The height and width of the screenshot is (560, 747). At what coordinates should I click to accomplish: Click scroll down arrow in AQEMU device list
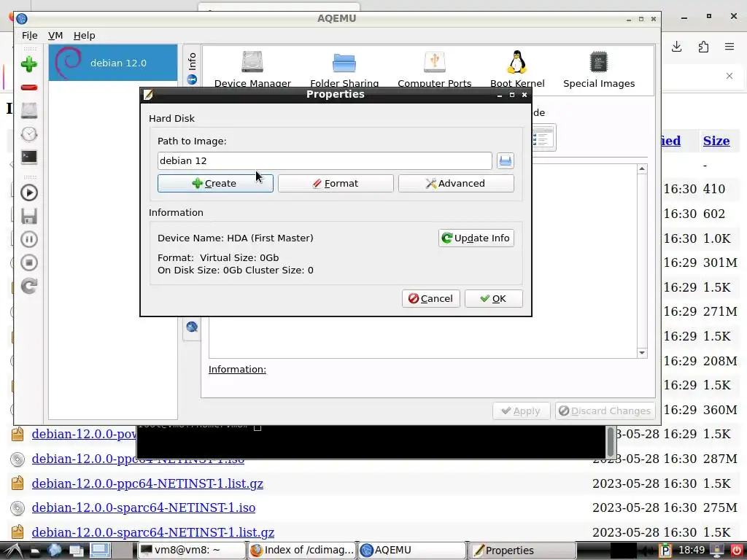click(x=642, y=353)
